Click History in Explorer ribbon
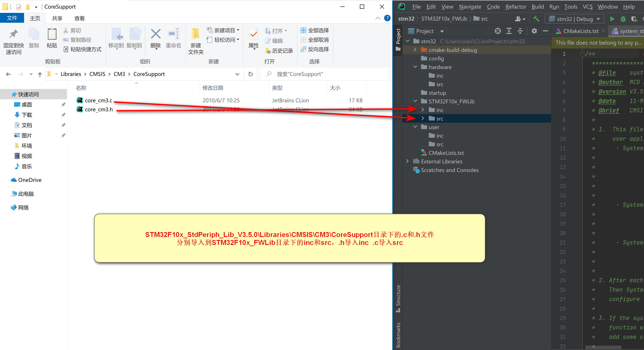This screenshot has width=644, height=350. click(x=279, y=51)
